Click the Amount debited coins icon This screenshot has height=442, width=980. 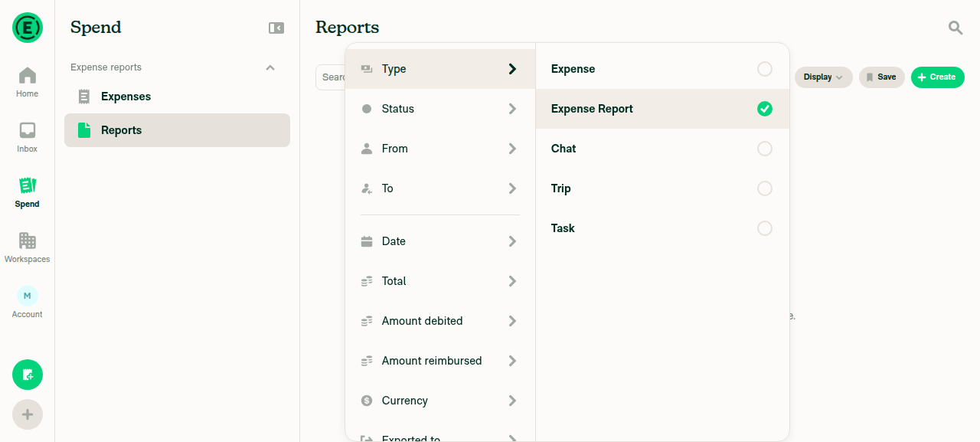pyautogui.click(x=367, y=321)
